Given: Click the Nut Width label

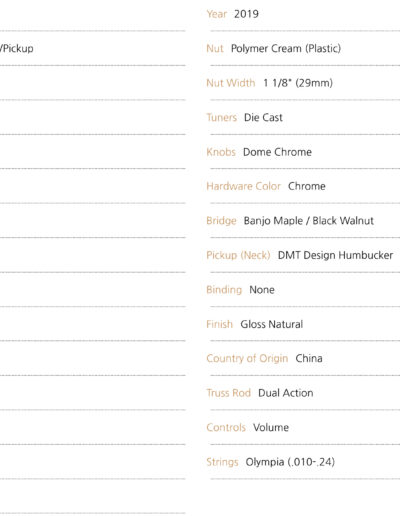Looking at the screenshot, I should point(231,83).
